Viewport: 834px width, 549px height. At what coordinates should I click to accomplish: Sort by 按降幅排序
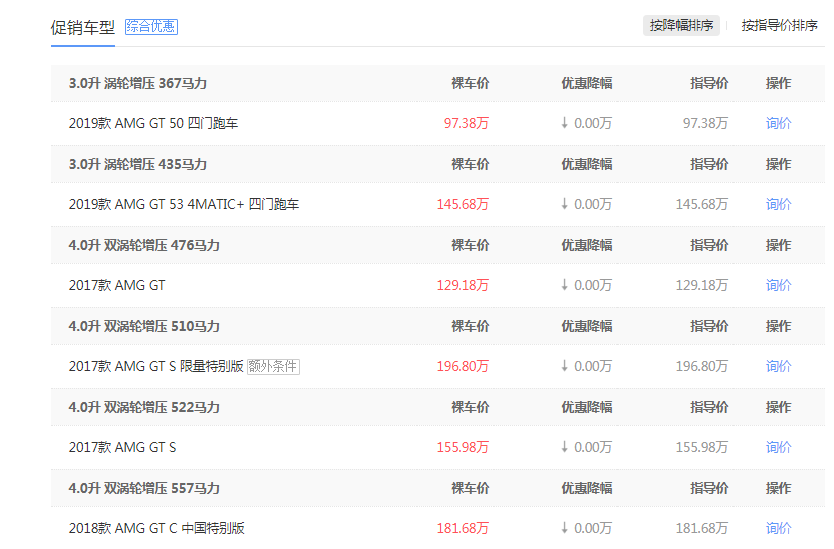(x=681, y=26)
